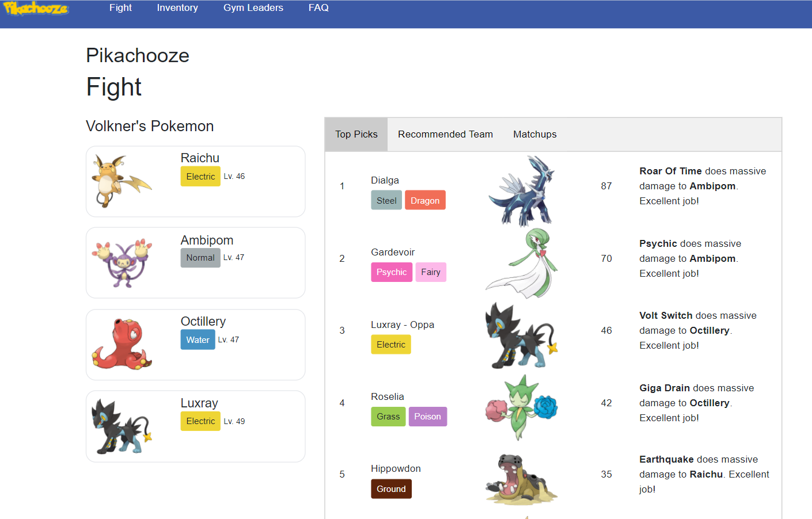
Task: Switch to the Matchups tab
Action: 535,134
